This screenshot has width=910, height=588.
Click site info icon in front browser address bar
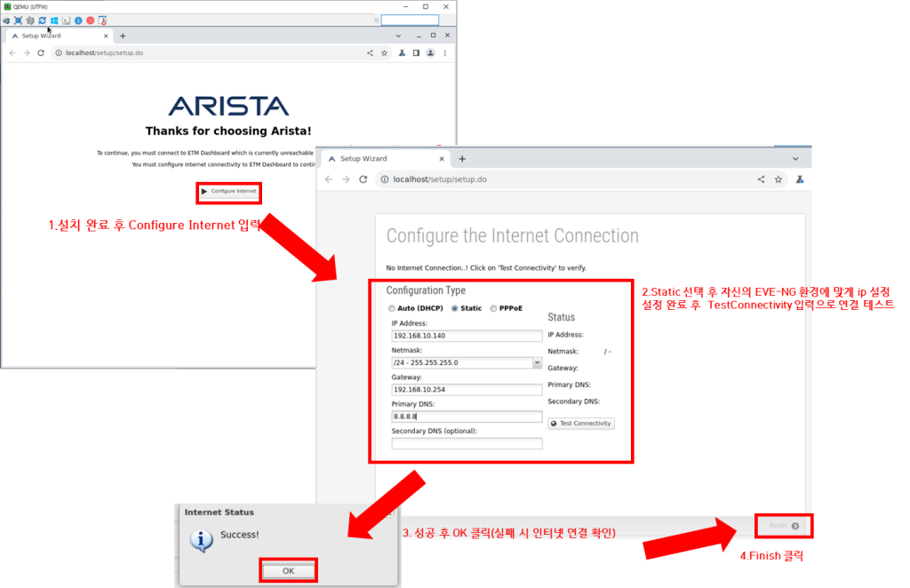pyautogui.click(x=384, y=179)
